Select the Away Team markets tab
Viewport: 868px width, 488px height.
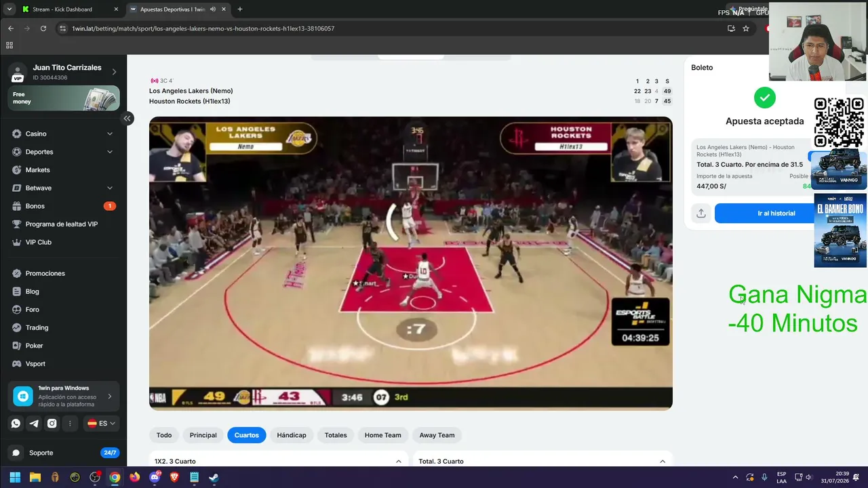coord(437,435)
